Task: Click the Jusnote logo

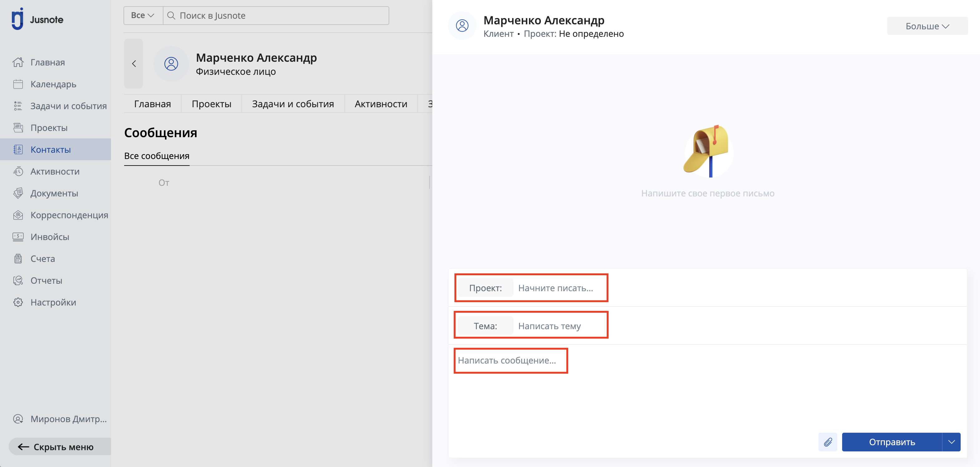Action: pyautogui.click(x=37, y=19)
